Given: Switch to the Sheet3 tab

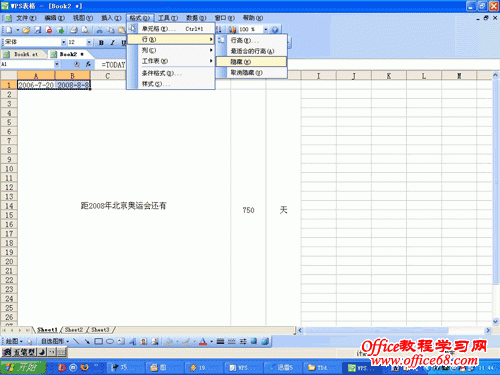Looking at the screenshot, I should click(100, 330).
